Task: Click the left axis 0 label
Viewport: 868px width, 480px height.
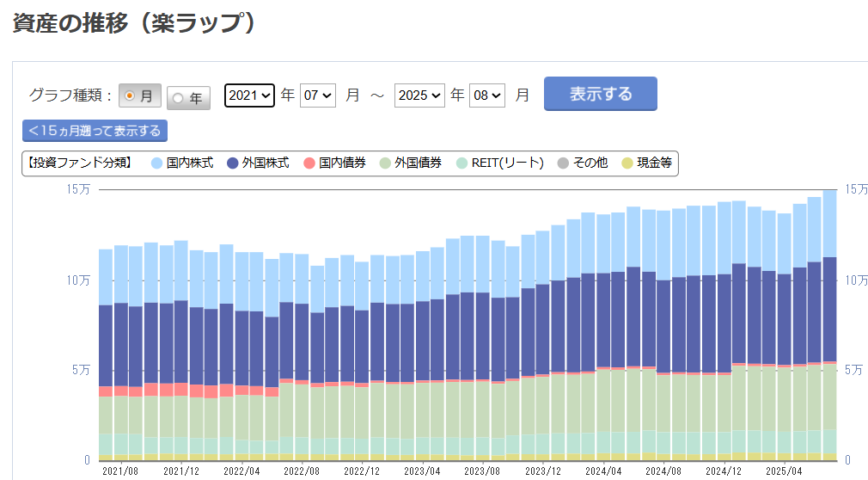Action: click(x=87, y=460)
